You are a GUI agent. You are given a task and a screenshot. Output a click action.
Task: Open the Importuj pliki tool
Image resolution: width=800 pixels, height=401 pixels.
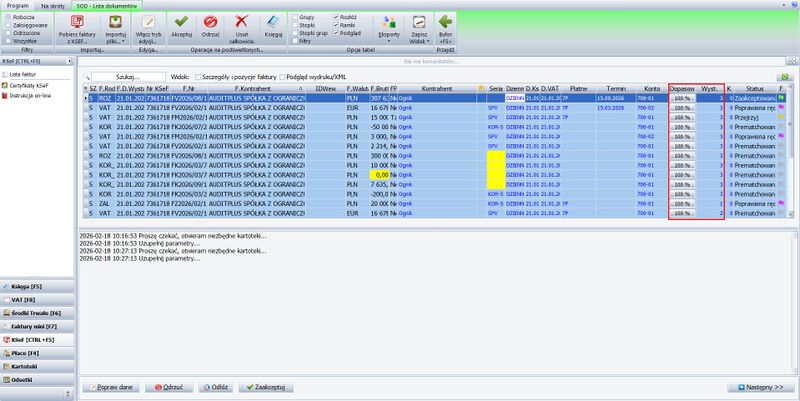pos(115,30)
